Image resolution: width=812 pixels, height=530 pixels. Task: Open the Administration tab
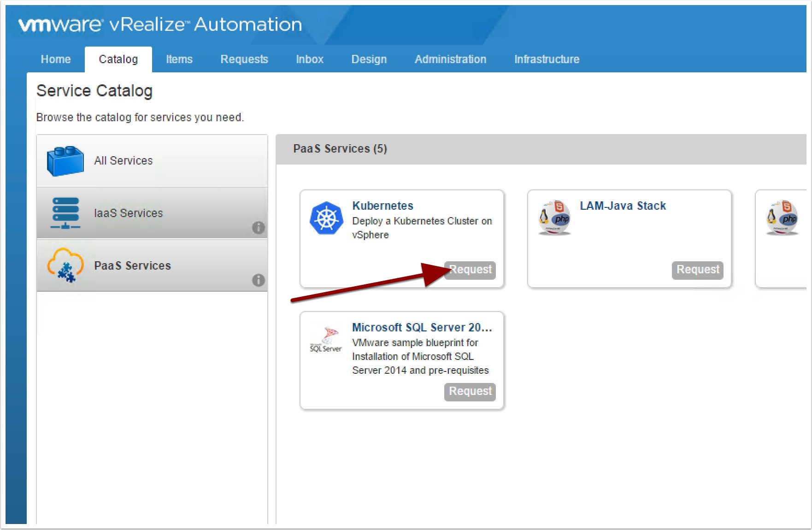click(x=451, y=59)
